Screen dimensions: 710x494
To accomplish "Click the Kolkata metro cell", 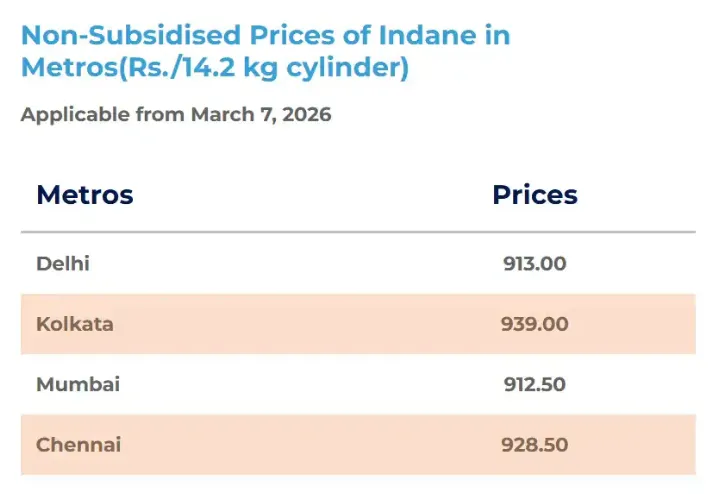I will coord(75,324).
